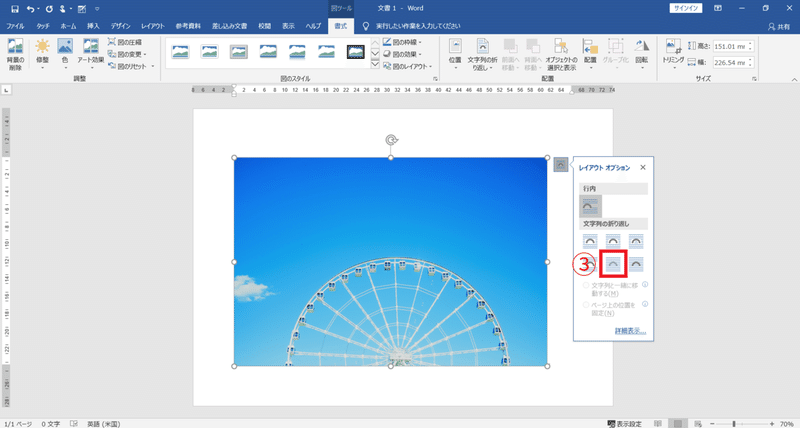
Task: Click the Layout Options icon beside the picture
Action: [x=560, y=164]
